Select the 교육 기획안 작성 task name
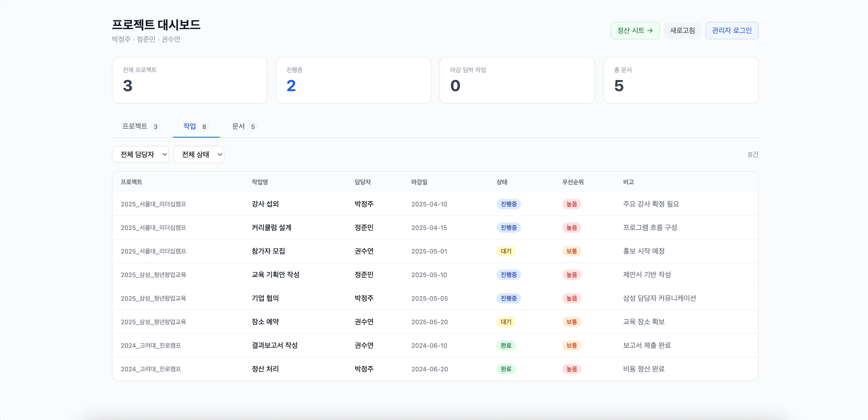Image resolution: width=868 pixels, height=420 pixels. click(276, 275)
